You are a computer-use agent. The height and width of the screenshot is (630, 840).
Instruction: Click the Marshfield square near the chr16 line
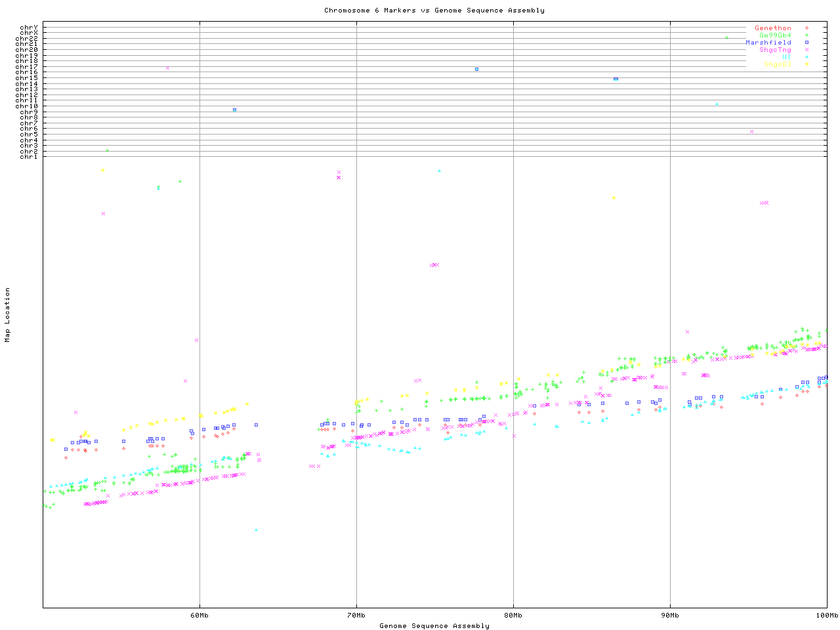[476, 69]
